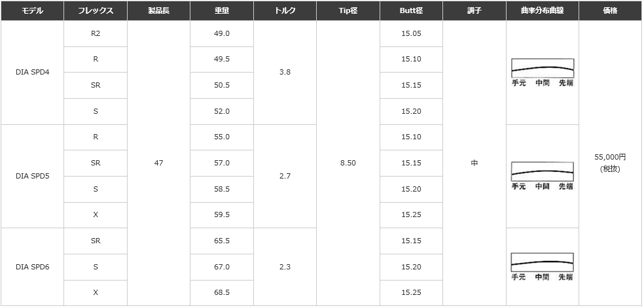Select the フレックス column header
644x308 pixels.
point(96,10)
